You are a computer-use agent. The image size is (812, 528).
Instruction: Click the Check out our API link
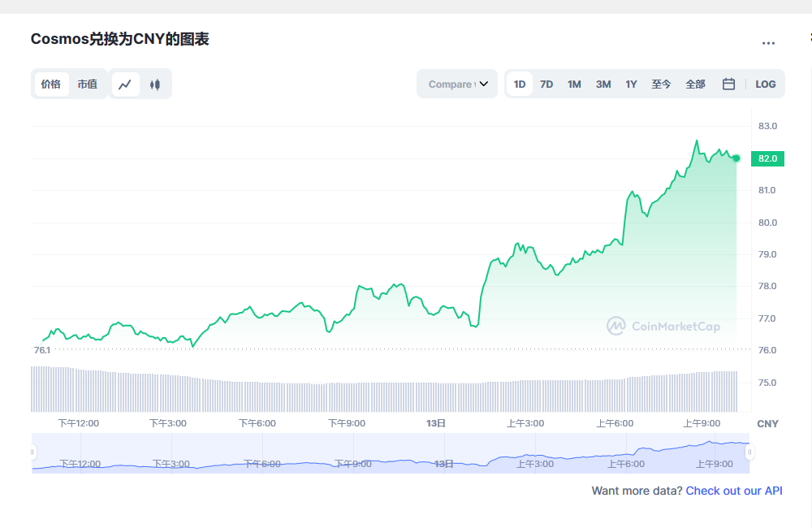click(x=733, y=491)
